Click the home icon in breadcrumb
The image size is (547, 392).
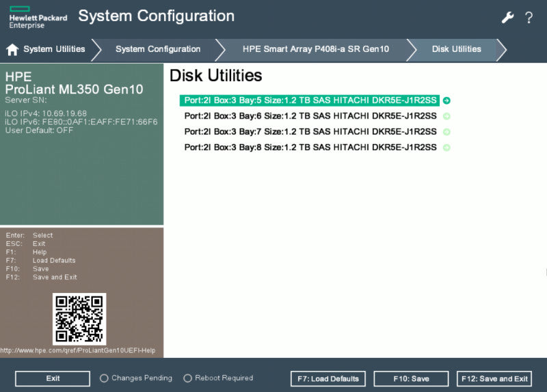tap(12, 49)
